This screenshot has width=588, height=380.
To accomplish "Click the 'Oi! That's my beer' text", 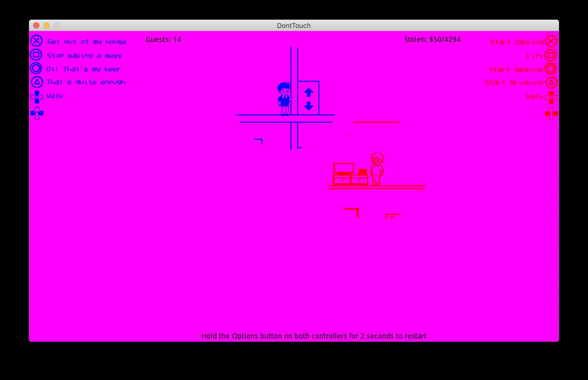I will pyautogui.click(x=84, y=69).
